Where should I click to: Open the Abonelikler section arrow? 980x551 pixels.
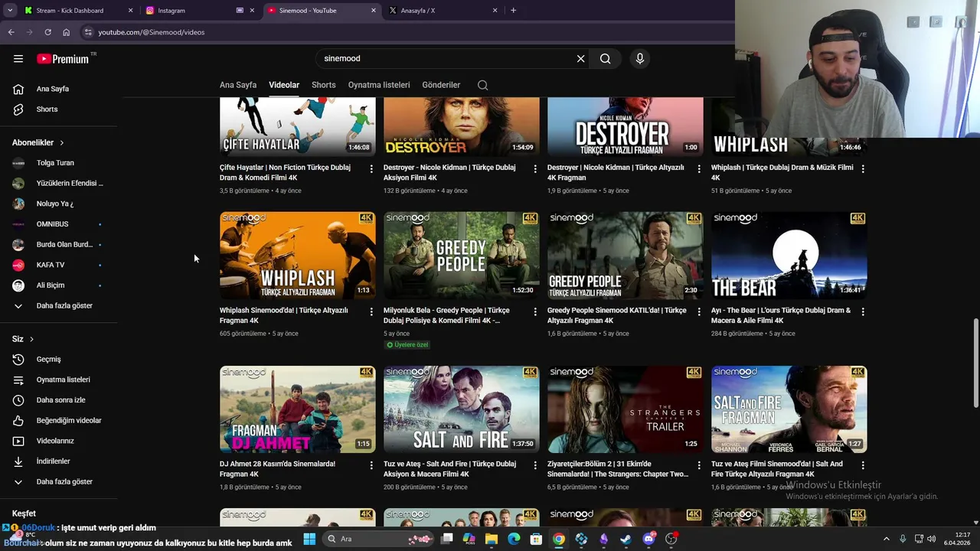coord(61,142)
